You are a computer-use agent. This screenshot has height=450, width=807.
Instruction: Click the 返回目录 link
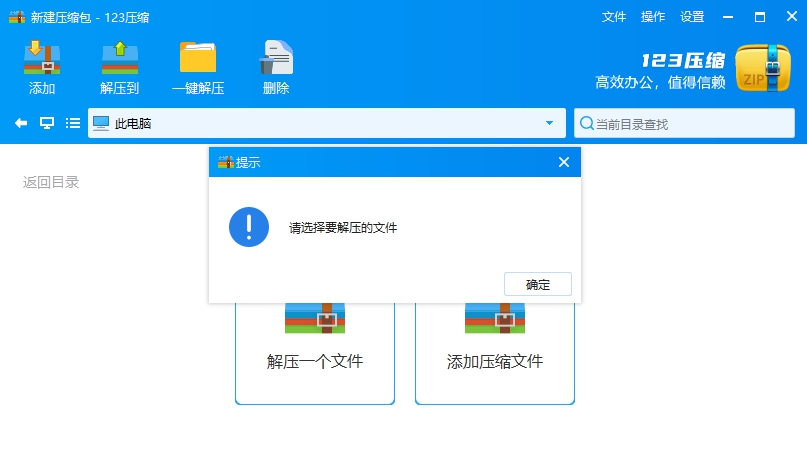coord(51,182)
